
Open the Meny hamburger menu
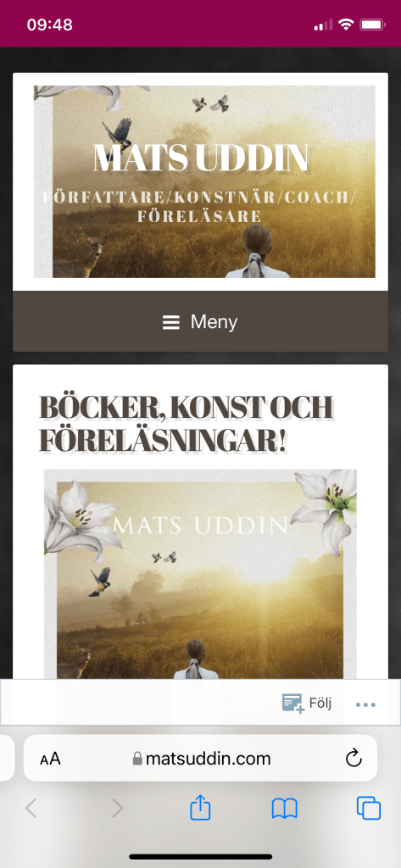click(x=200, y=321)
